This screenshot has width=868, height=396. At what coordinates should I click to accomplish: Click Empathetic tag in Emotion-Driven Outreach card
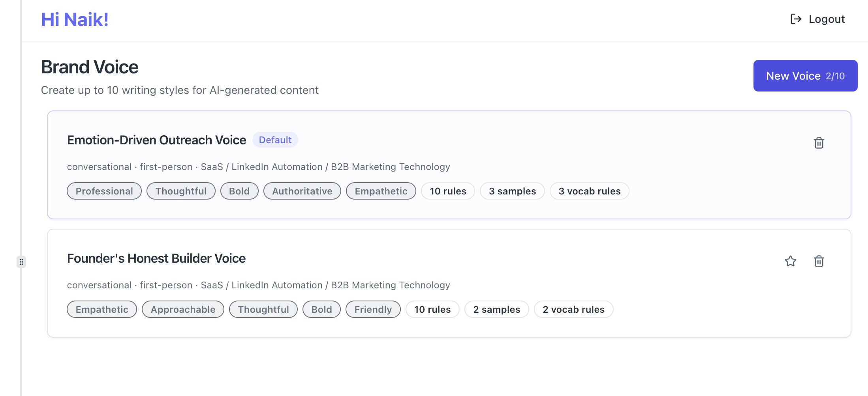tap(381, 191)
